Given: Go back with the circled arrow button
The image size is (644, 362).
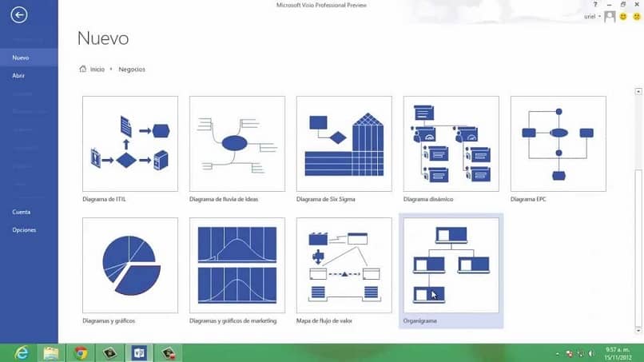Looking at the screenshot, I should (19, 15).
